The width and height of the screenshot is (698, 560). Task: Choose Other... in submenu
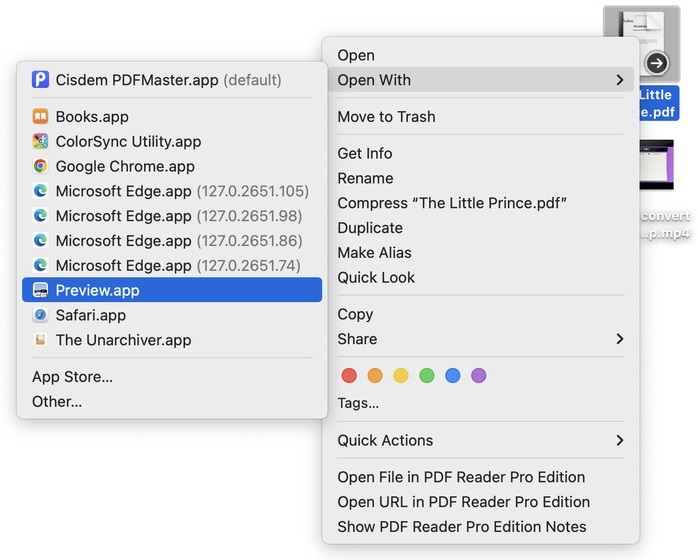[172, 402]
